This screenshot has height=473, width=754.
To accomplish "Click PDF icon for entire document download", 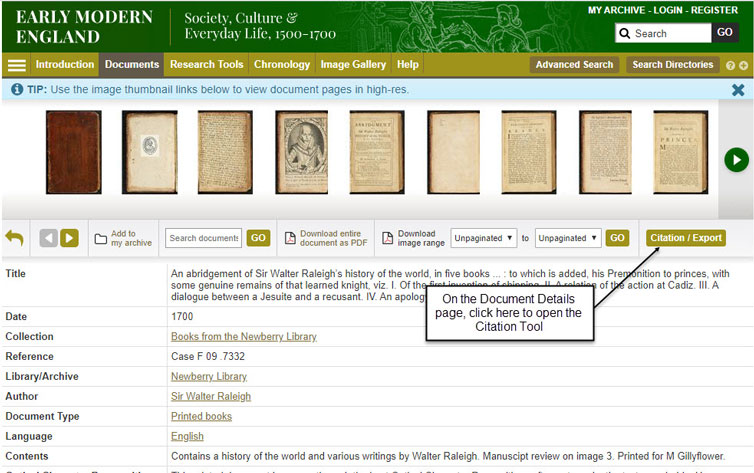I will pyautogui.click(x=290, y=238).
